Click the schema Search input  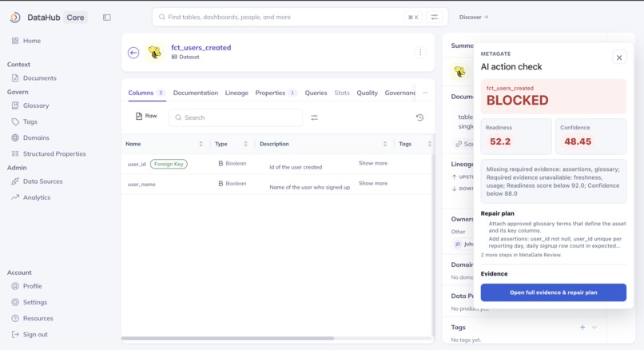pyautogui.click(x=236, y=117)
